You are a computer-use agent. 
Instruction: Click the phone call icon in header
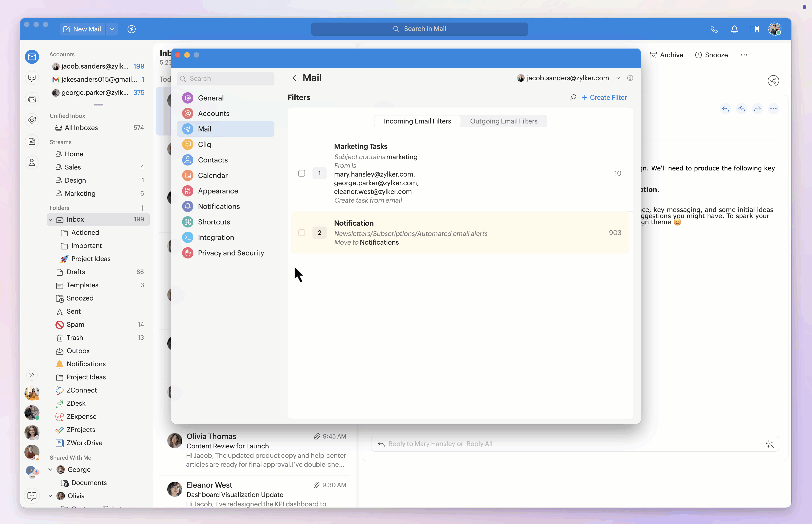pos(714,29)
